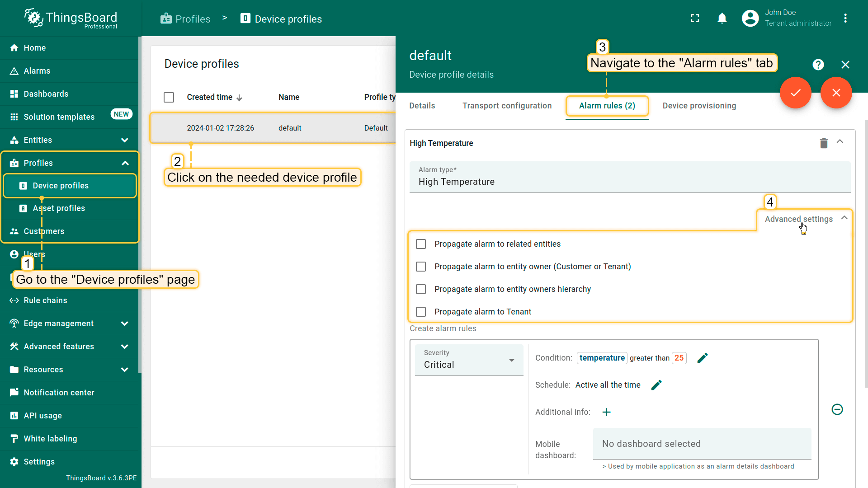Edit the temperature condition pencil icon

click(702, 358)
